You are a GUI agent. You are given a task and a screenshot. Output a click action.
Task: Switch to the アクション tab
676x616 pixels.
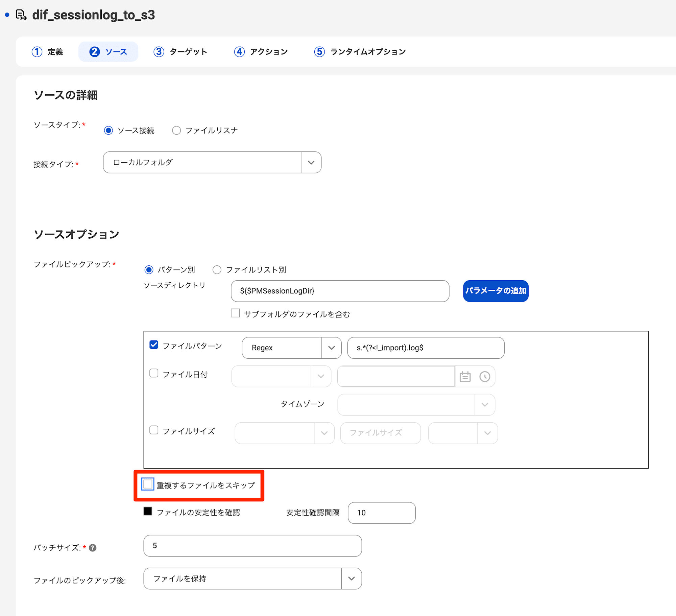[x=261, y=52]
